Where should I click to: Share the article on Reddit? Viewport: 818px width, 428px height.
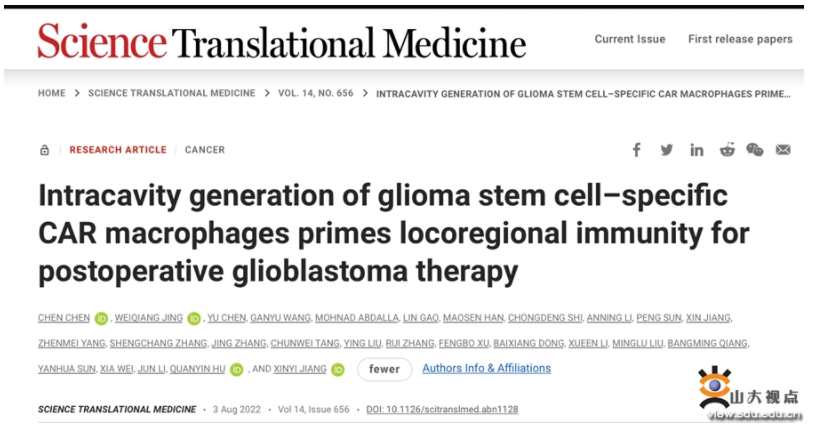coord(726,150)
